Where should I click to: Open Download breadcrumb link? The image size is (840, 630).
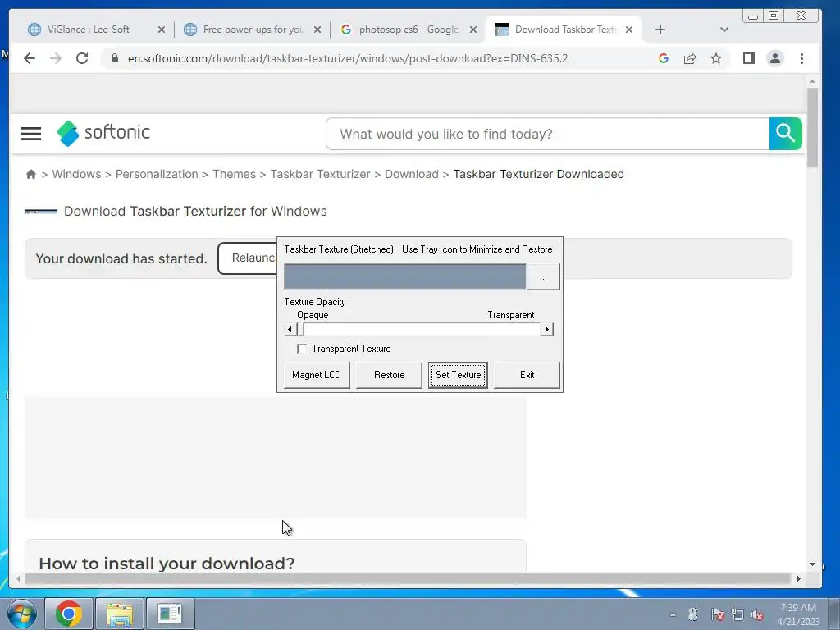coord(412,174)
